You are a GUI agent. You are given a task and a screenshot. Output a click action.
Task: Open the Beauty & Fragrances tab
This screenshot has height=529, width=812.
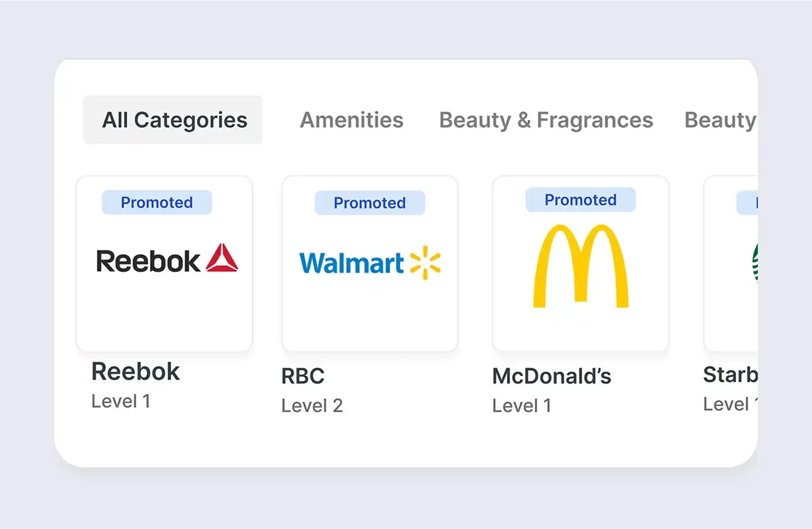545,120
